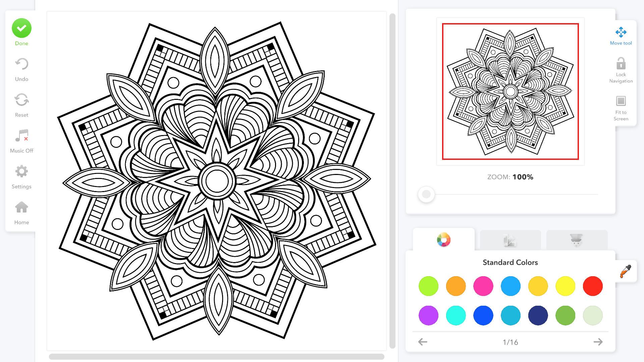
Task: Click the green Done checkmark button
Action: [x=21, y=28]
